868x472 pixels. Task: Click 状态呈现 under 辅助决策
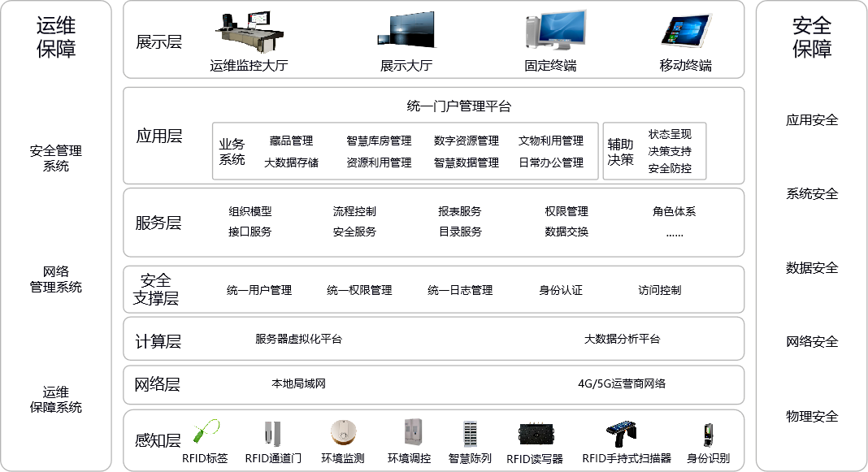click(670, 135)
